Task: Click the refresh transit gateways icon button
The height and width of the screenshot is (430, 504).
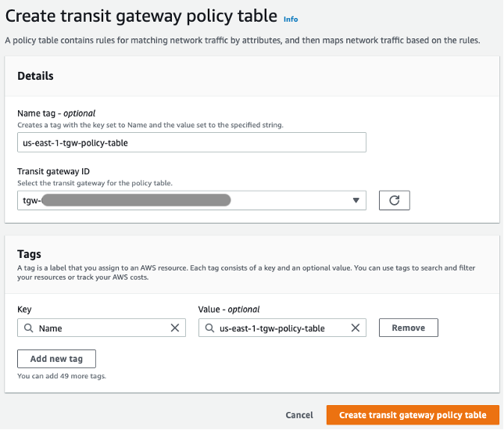Action: click(x=394, y=200)
